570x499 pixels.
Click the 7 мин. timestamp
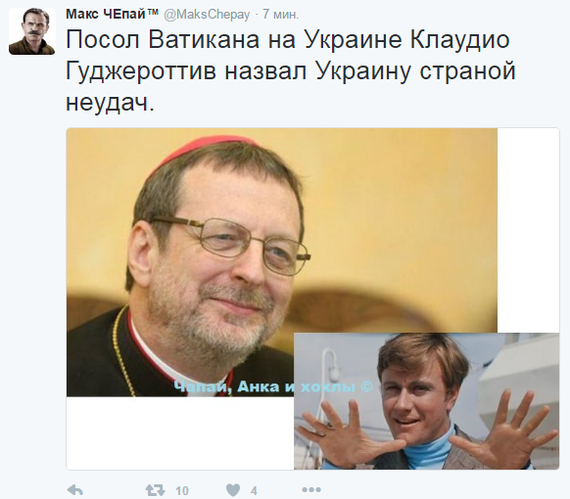coord(280,14)
